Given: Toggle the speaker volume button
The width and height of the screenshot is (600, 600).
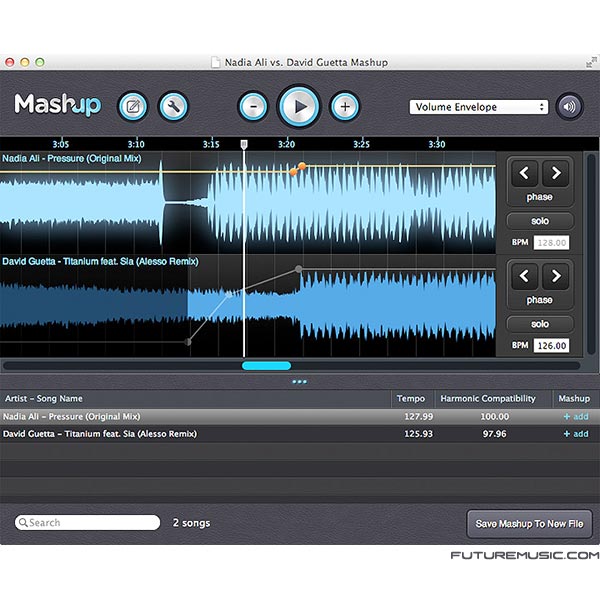Looking at the screenshot, I should click(x=569, y=107).
